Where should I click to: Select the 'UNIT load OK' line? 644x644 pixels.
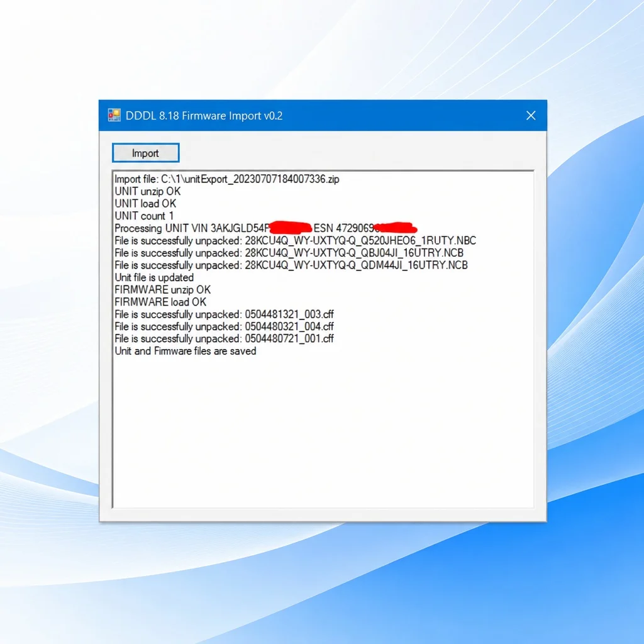coord(145,204)
